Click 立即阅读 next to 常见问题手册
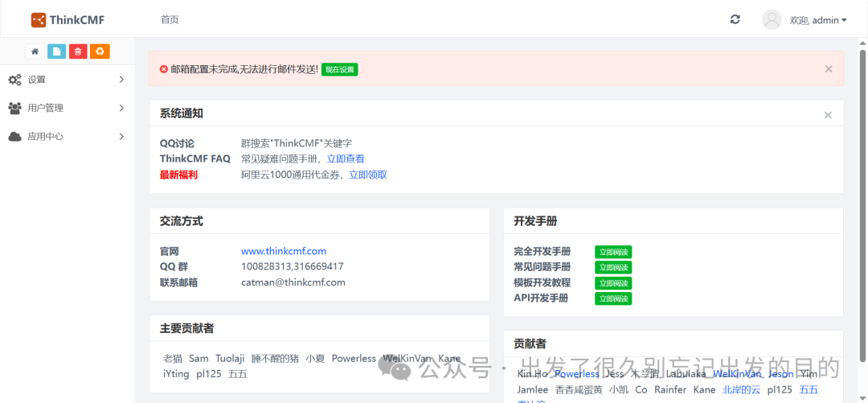Image resolution: width=868 pixels, height=403 pixels. pos(613,267)
